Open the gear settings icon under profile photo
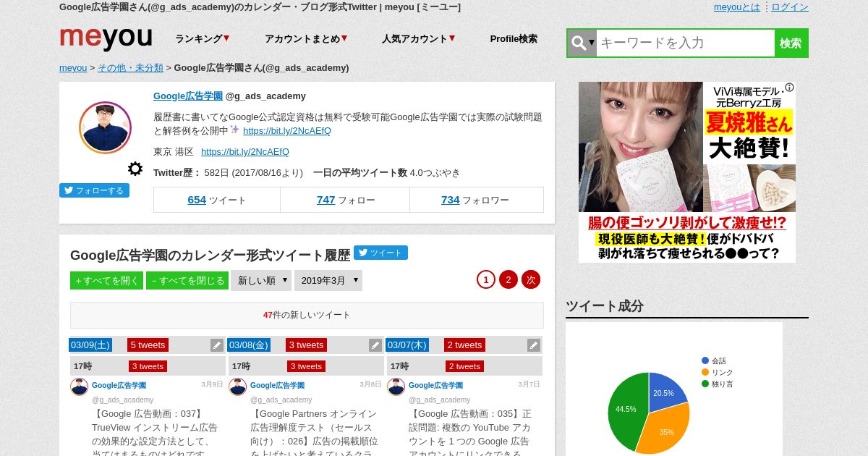 coord(135,169)
